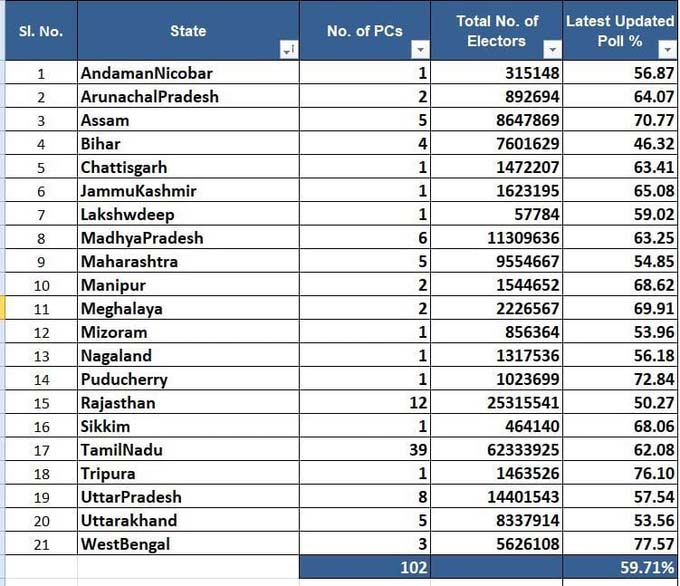Select Bihar's 46.32 poll percentage cell
The width and height of the screenshot is (680, 586).
click(x=620, y=144)
